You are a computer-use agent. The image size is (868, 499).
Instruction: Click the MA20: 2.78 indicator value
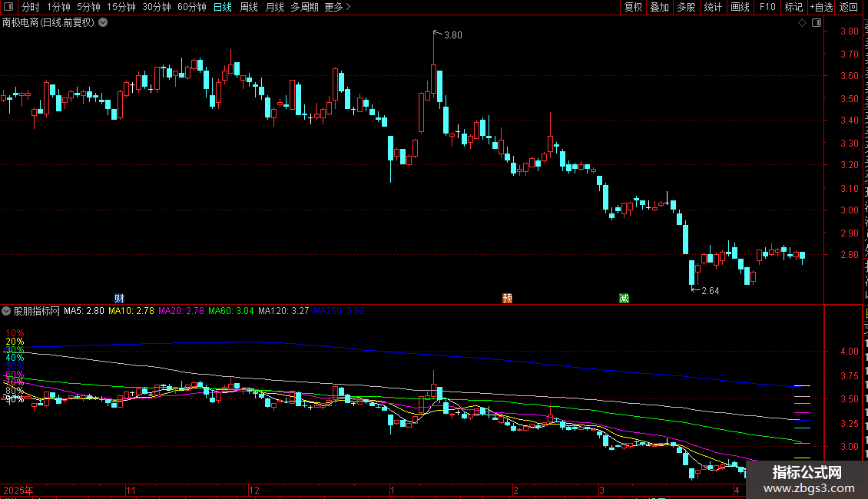pos(181,311)
